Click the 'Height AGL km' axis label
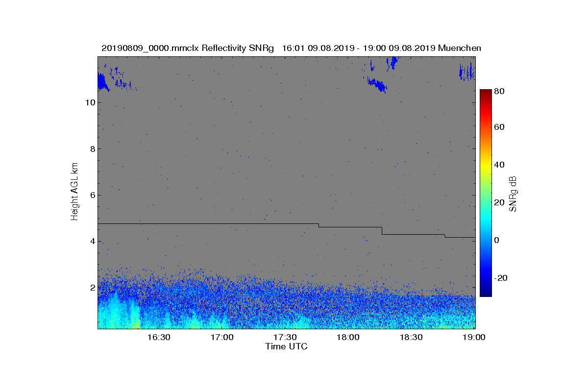Screen dimensions: 588x392 [74, 192]
